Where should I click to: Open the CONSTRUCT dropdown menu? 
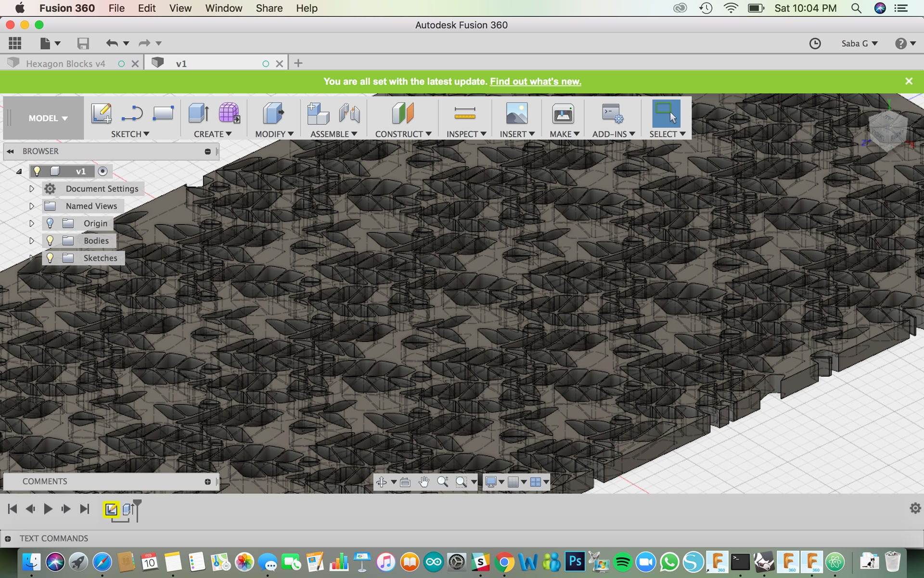[403, 134]
